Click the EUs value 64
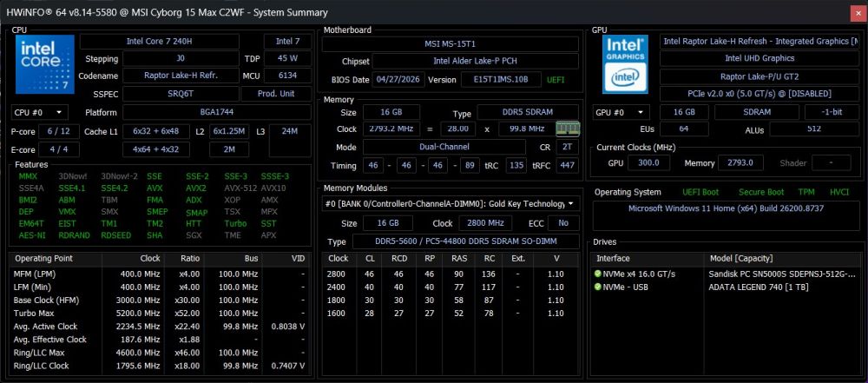 click(684, 129)
